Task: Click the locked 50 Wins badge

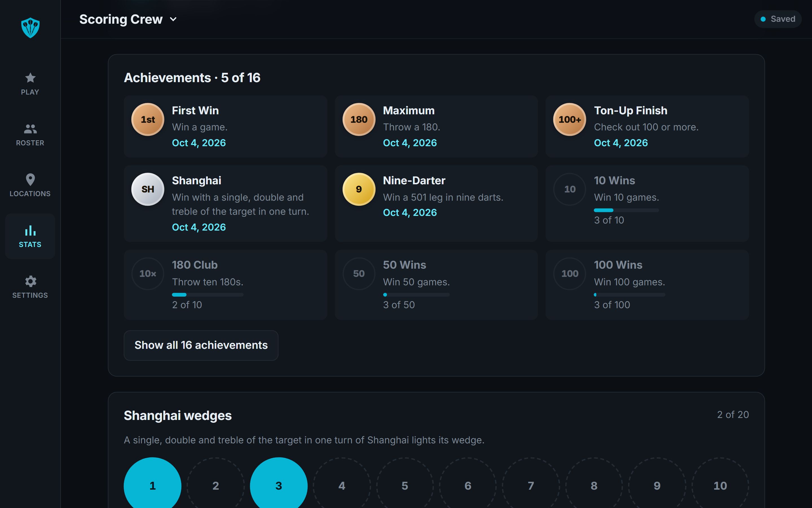Action: coord(359,273)
